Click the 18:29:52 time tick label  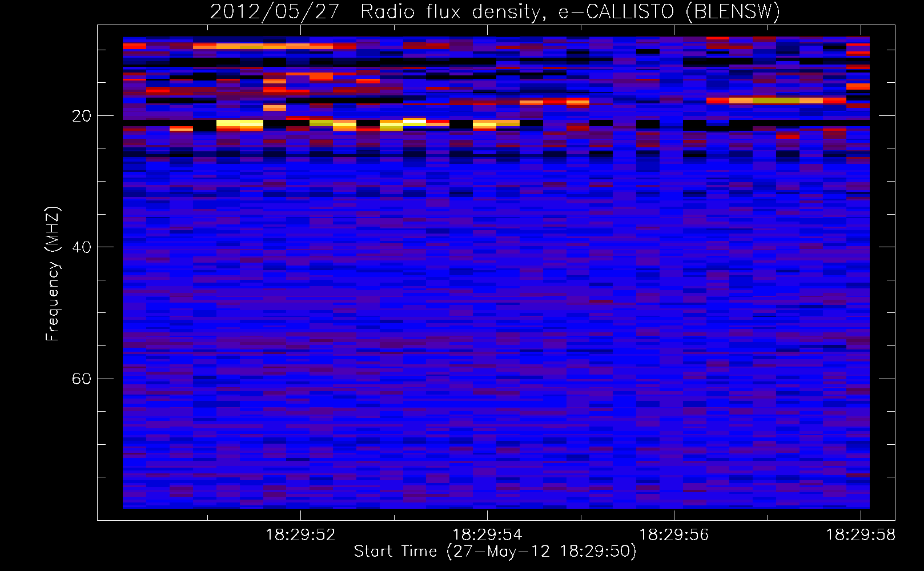pyautogui.click(x=301, y=534)
